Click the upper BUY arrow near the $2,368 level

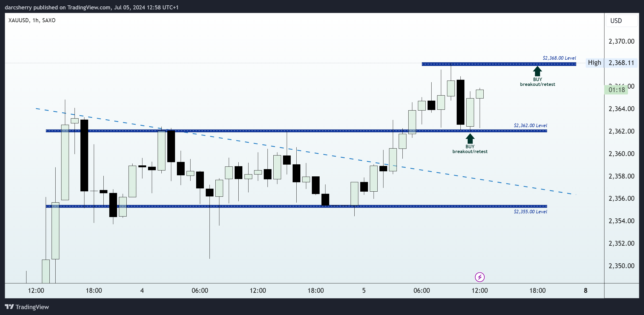(x=537, y=71)
